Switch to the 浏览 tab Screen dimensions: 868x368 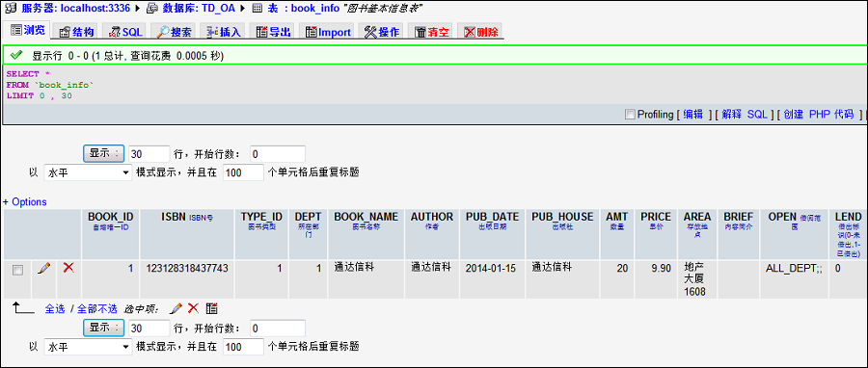27,31
